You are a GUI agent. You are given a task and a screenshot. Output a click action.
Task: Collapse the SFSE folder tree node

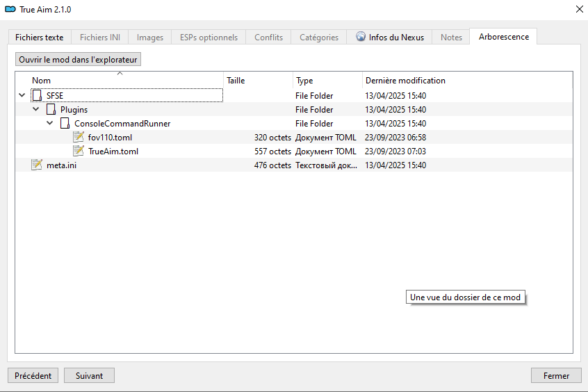[x=22, y=95]
